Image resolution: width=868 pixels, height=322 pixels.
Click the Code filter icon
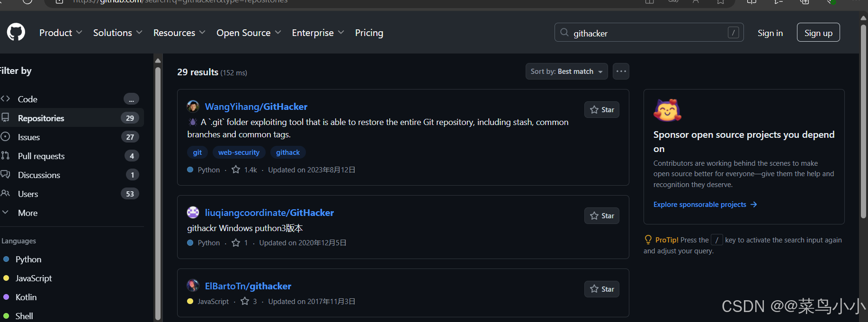[5, 99]
